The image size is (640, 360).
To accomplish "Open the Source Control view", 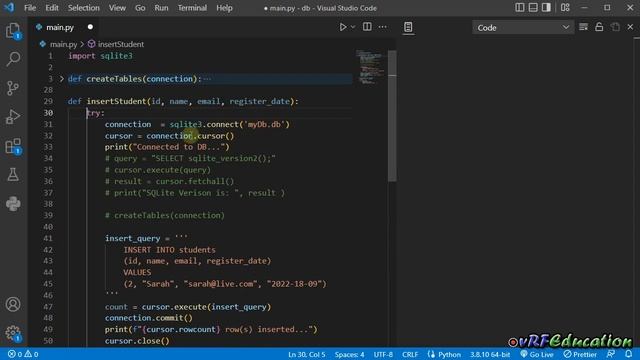I will point(13,88).
